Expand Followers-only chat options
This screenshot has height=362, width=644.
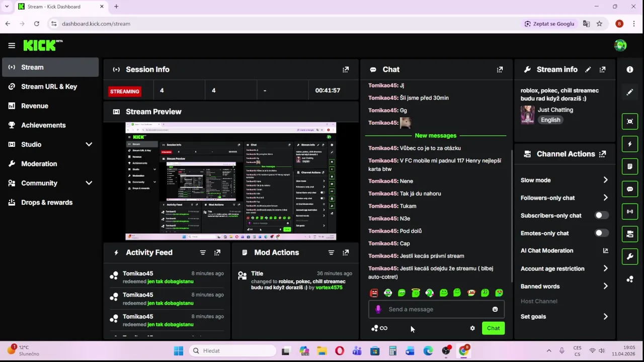[x=605, y=198]
